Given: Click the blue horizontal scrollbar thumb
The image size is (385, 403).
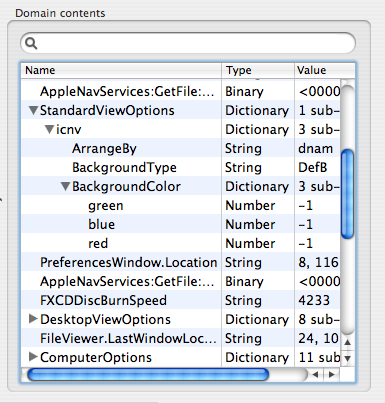Looking at the screenshot, I should pos(148,375).
